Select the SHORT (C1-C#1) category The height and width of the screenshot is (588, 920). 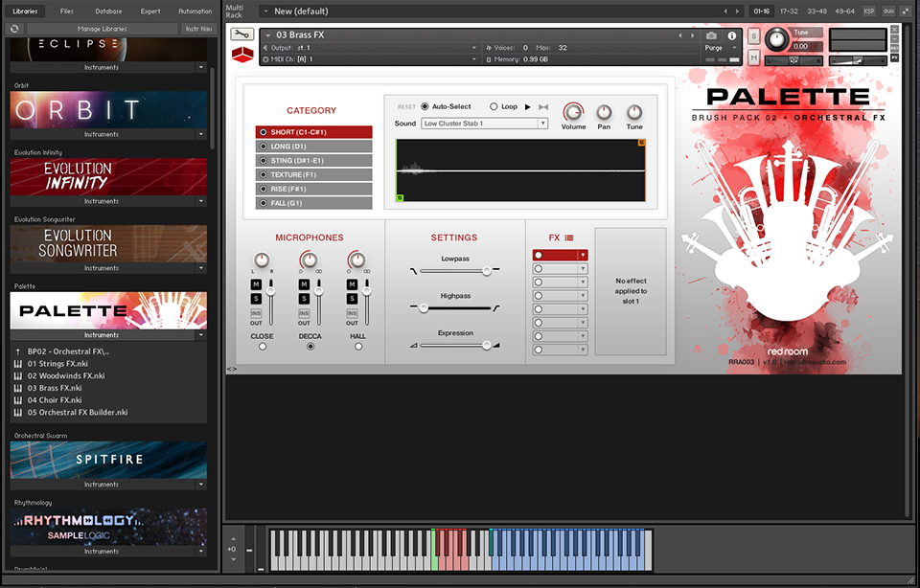point(314,132)
